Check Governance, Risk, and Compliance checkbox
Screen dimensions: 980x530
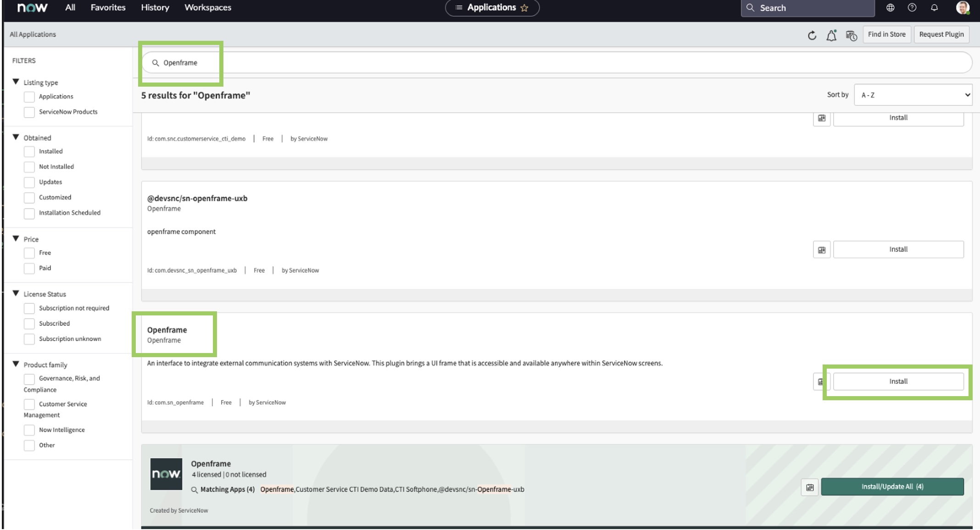pyautogui.click(x=29, y=379)
